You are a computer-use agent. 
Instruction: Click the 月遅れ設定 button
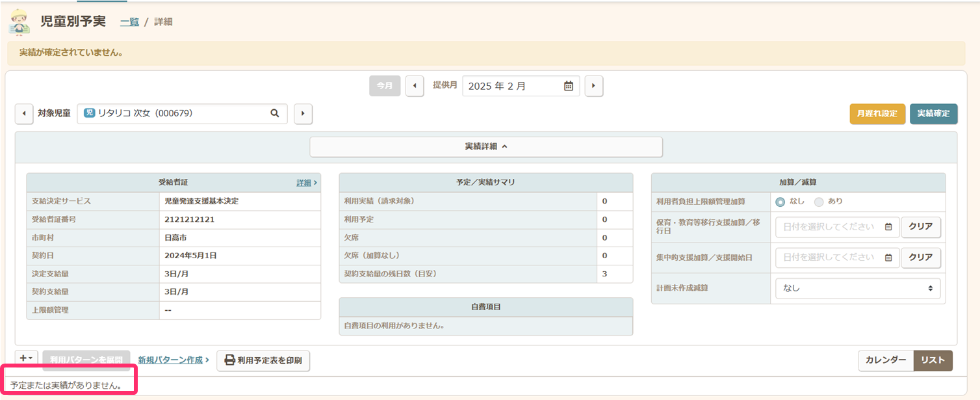coord(877,114)
